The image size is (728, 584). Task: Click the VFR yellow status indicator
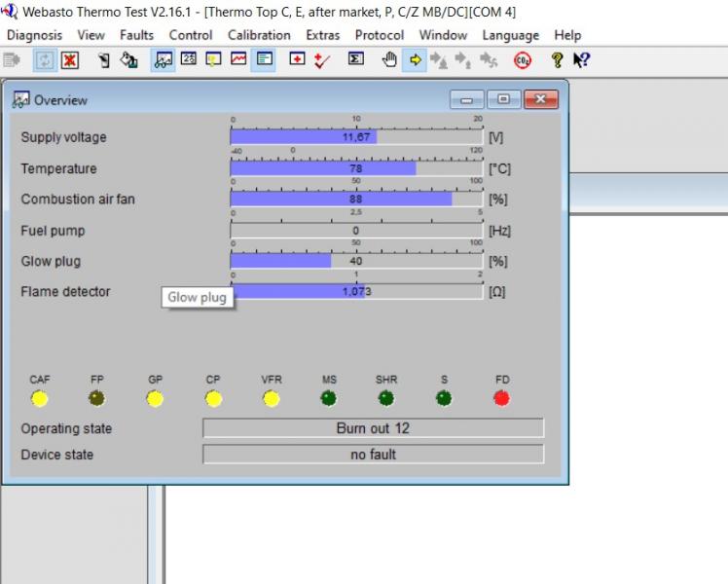[272, 398]
